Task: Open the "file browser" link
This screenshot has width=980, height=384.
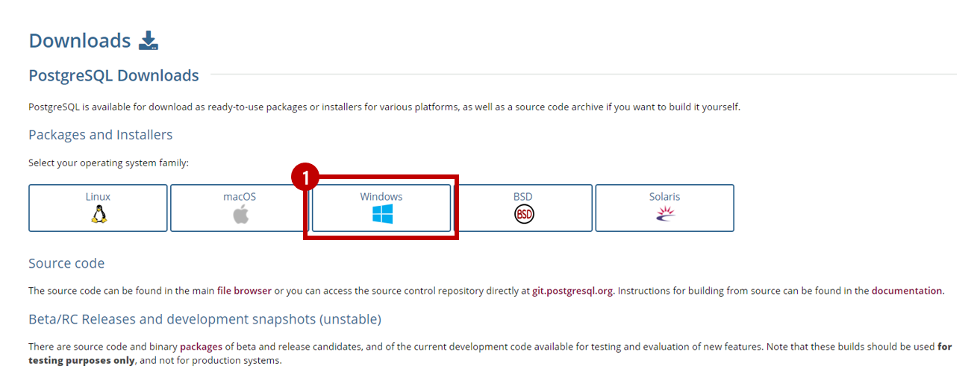Action: click(x=244, y=291)
